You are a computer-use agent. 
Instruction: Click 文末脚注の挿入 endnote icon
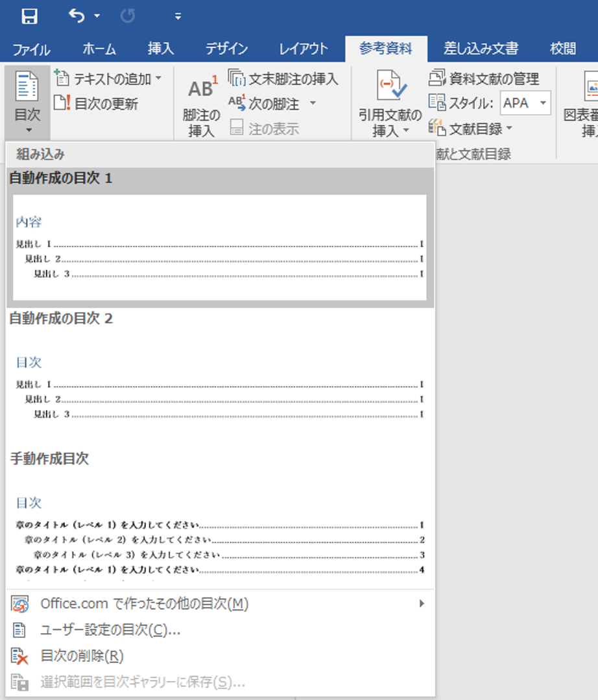(237, 79)
